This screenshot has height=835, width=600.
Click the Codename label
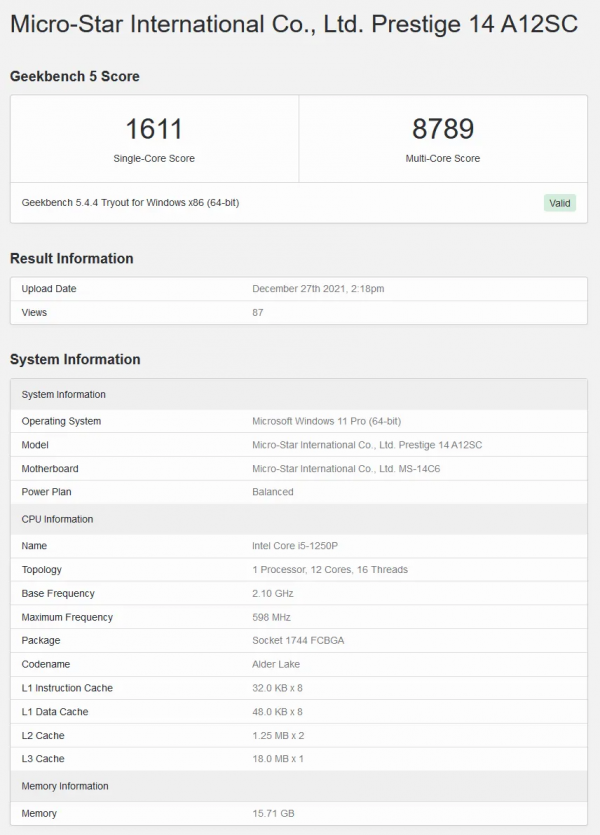click(x=46, y=664)
